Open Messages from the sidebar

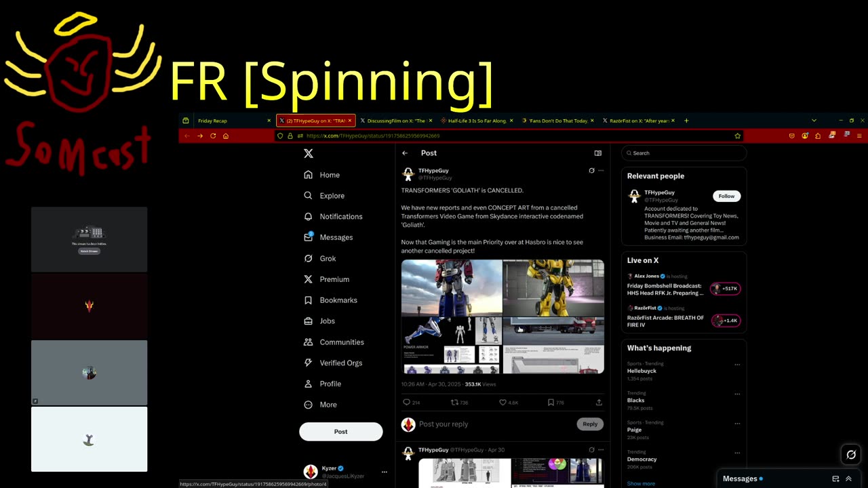(x=328, y=237)
